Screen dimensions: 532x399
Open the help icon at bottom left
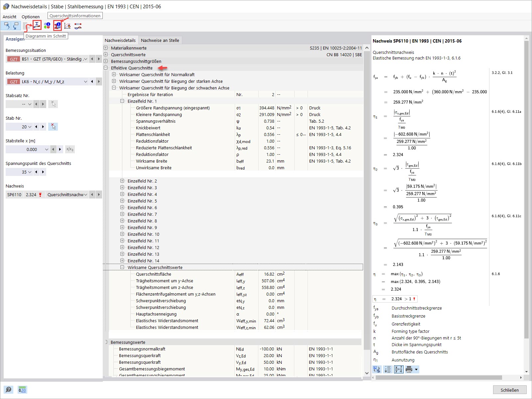click(9, 389)
